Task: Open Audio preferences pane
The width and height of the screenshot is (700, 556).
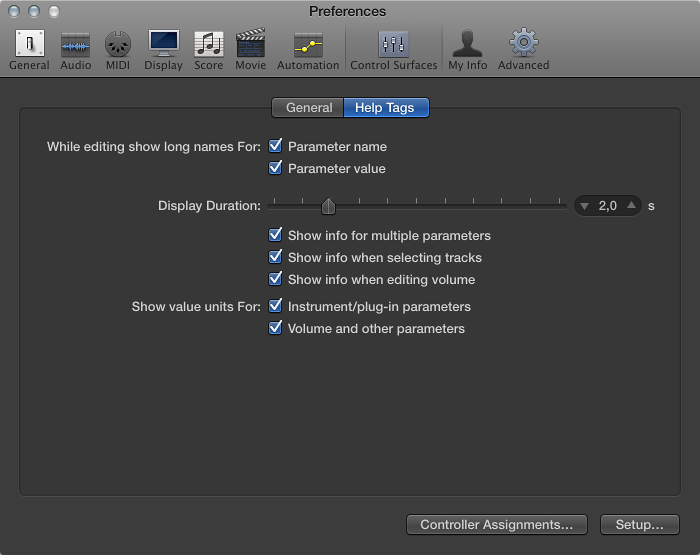Action: [75, 50]
